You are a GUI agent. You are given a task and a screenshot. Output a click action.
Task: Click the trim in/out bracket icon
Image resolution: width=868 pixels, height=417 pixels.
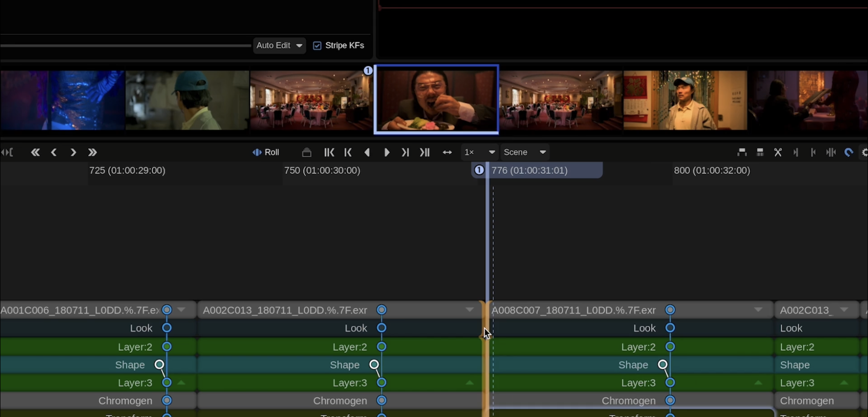pos(7,152)
